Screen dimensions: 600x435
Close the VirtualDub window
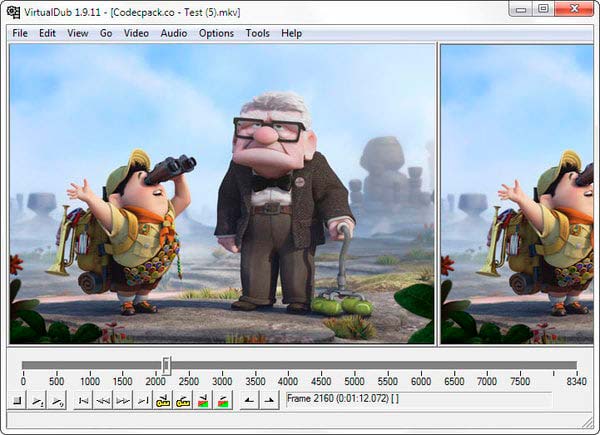pyautogui.click(x=574, y=10)
